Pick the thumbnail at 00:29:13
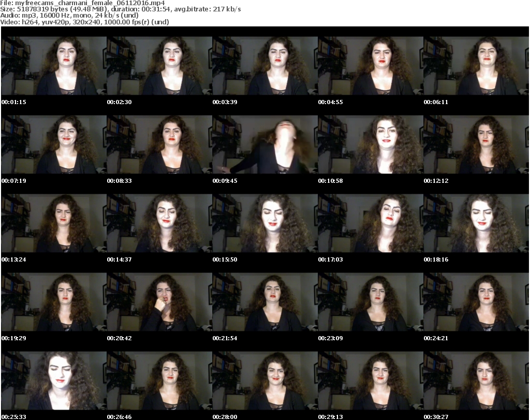The width and height of the screenshot is (530, 420). pyautogui.click(x=371, y=381)
